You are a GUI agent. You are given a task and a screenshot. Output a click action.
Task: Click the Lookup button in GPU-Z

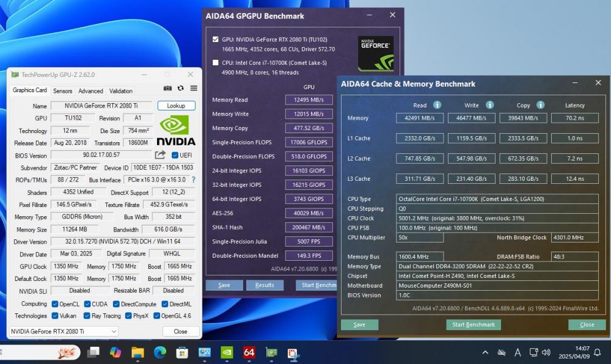pos(176,106)
